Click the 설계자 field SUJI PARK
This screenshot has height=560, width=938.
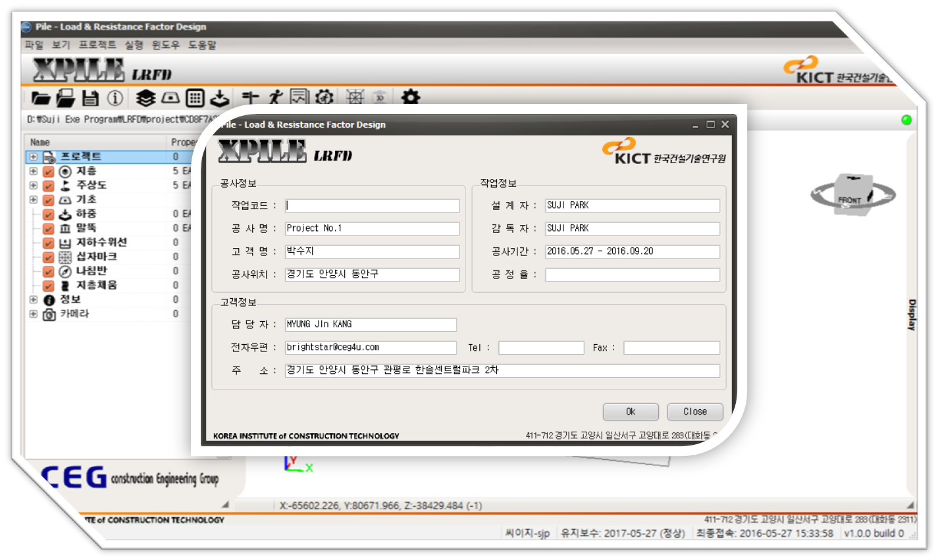[633, 206]
